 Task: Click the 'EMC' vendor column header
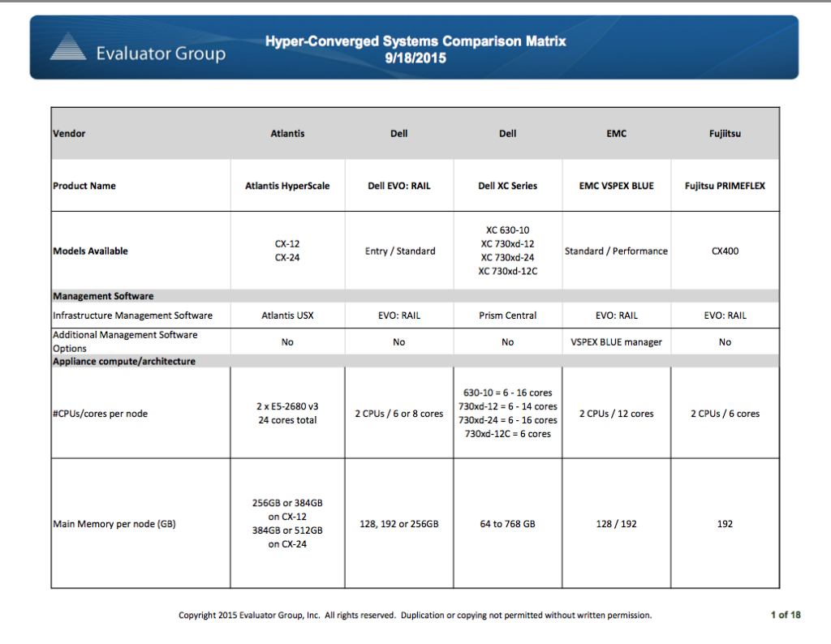[x=617, y=134]
